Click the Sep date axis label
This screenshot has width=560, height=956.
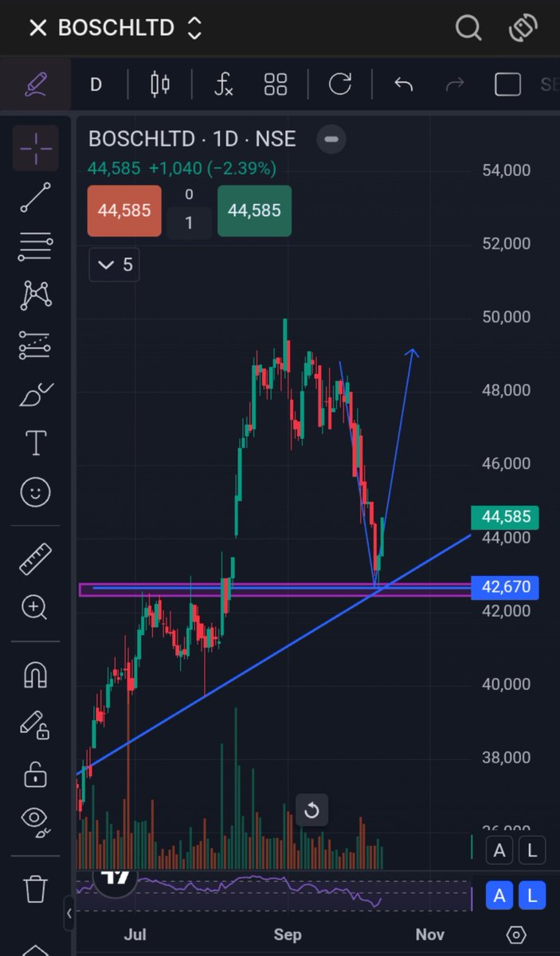pyautogui.click(x=288, y=934)
